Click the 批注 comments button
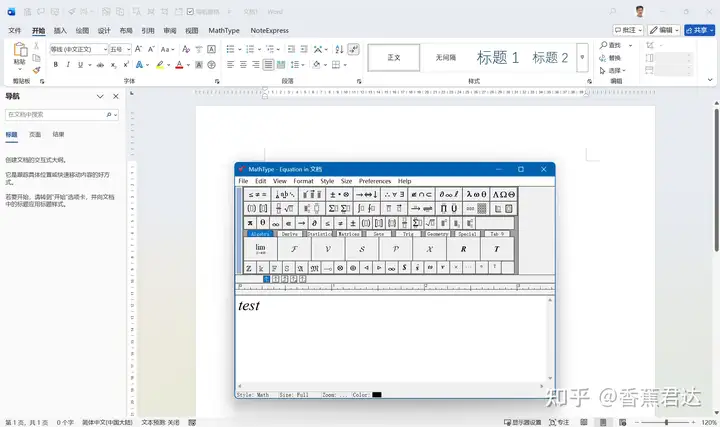Viewport: 720px width, 427px height. 628,30
